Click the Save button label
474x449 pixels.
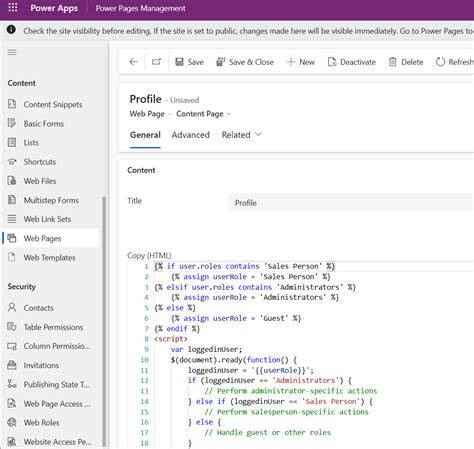pos(196,62)
